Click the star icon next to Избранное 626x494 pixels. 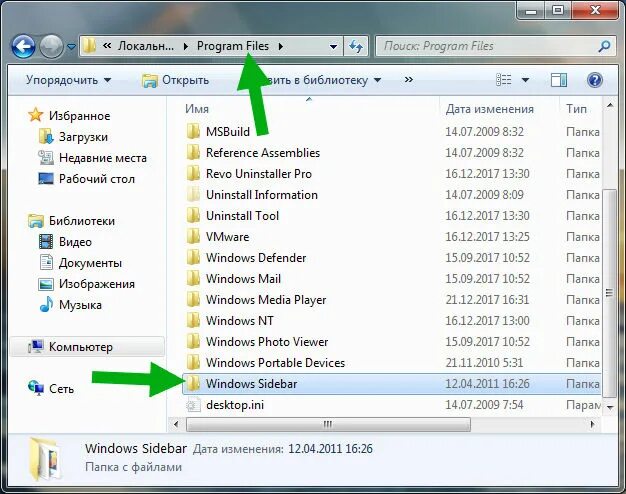(36, 115)
